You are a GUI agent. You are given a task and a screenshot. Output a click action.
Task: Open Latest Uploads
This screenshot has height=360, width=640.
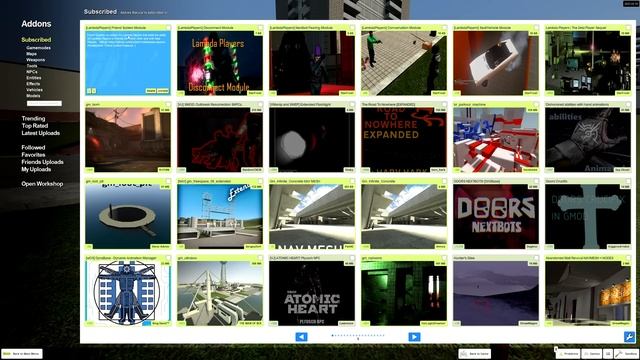(40, 133)
